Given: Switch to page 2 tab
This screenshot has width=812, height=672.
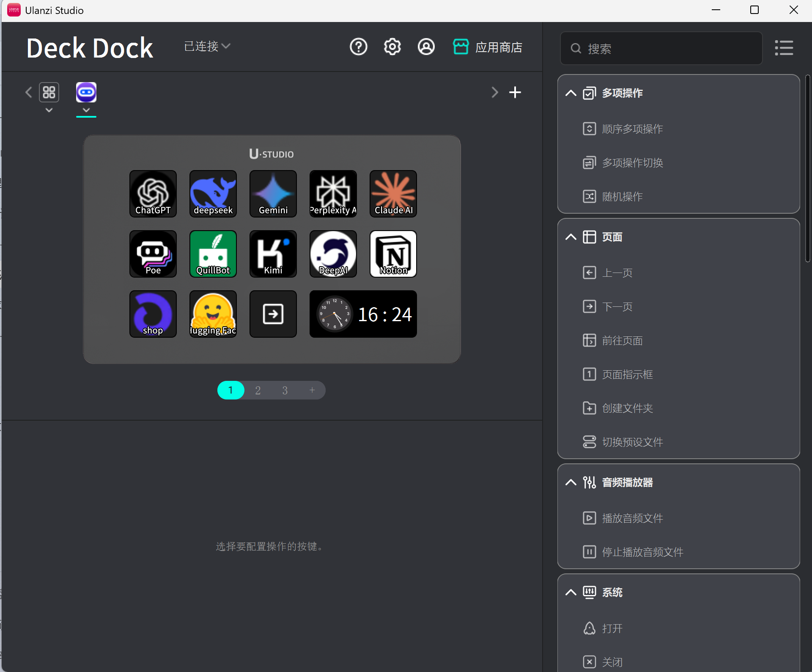Looking at the screenshot, I should tap(258, 390).
